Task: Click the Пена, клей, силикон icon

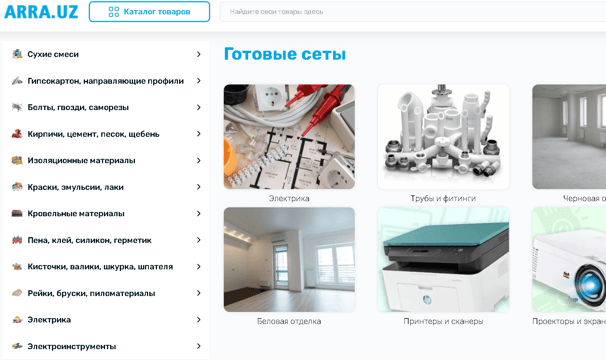Action: tap(17, 240)
